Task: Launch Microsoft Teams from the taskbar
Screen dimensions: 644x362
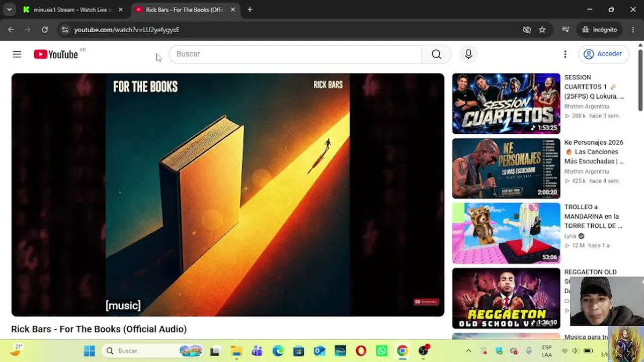Action: point(257,351)
